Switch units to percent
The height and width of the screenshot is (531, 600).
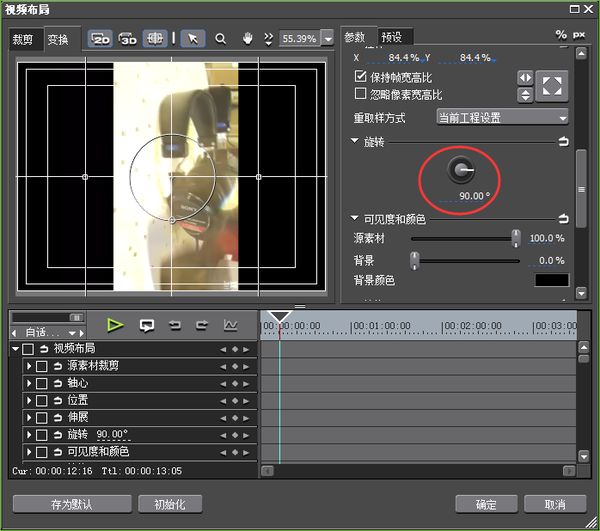click(x=561, y=35)
